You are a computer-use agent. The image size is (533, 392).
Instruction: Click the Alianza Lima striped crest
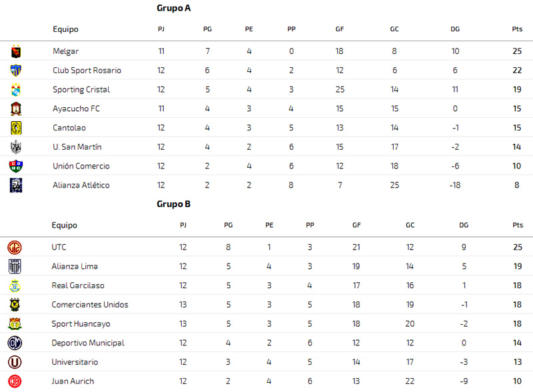[15, 266]
